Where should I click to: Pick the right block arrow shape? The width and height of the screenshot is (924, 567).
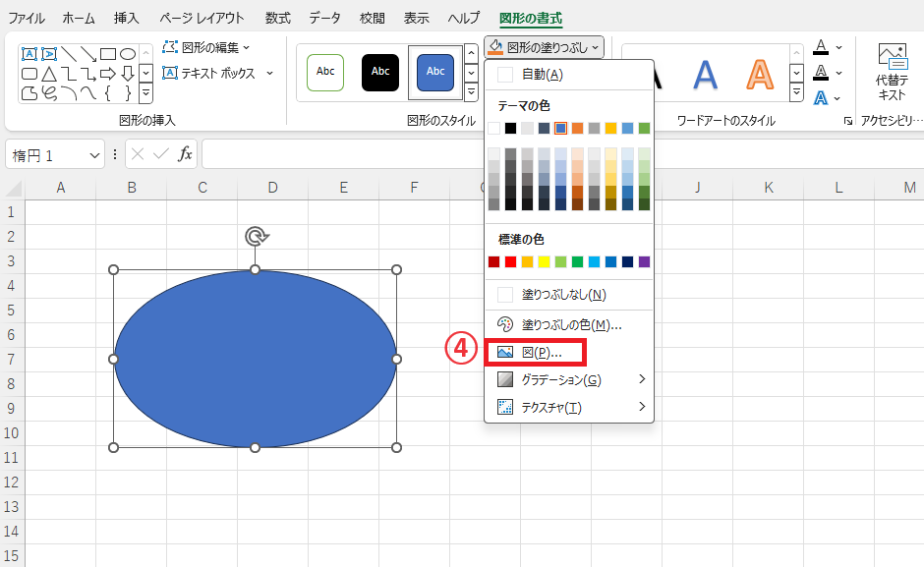108,74
